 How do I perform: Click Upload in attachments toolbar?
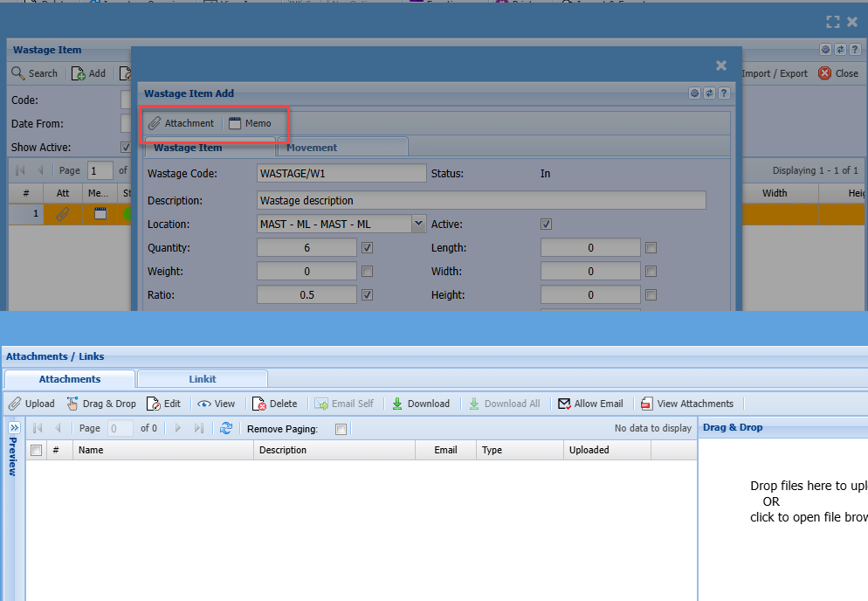pos(31,404)
